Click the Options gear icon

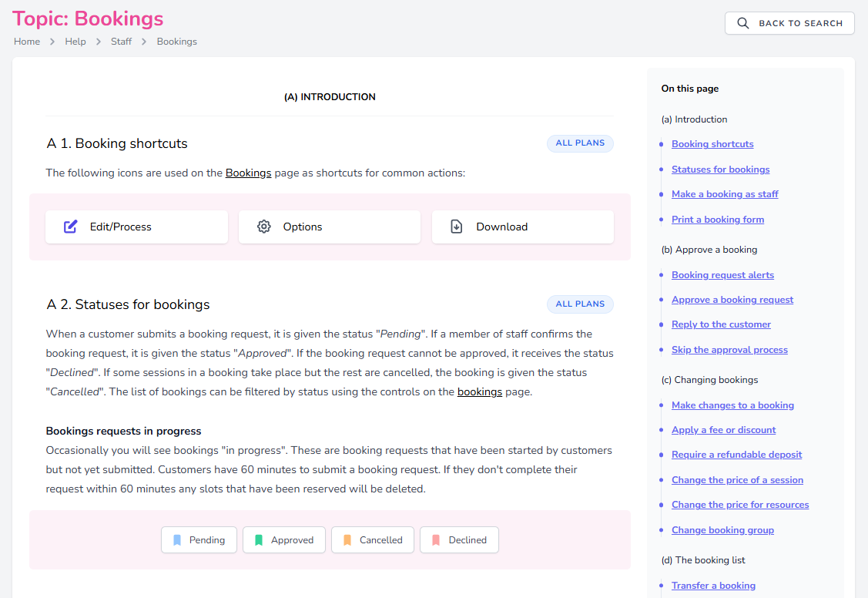[263, 227]
